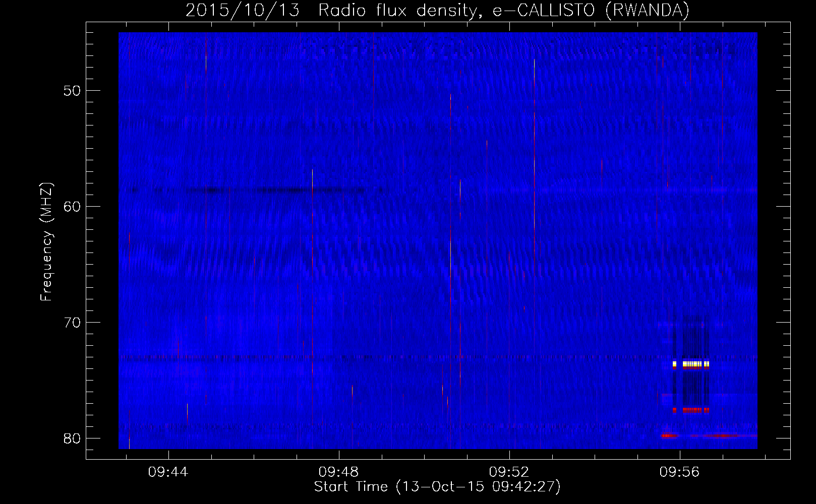Click the date 2015/10/13 in the title
The image size is (816, 504).
(x=243, y=10)
